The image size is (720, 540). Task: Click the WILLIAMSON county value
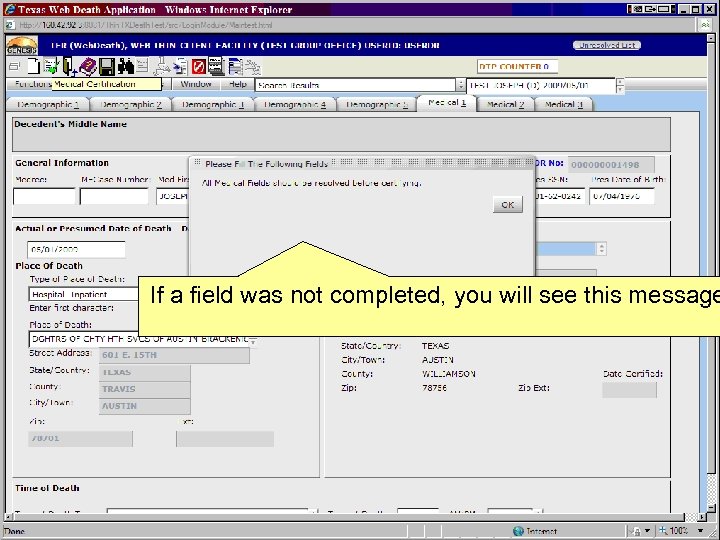pos(448,374)
